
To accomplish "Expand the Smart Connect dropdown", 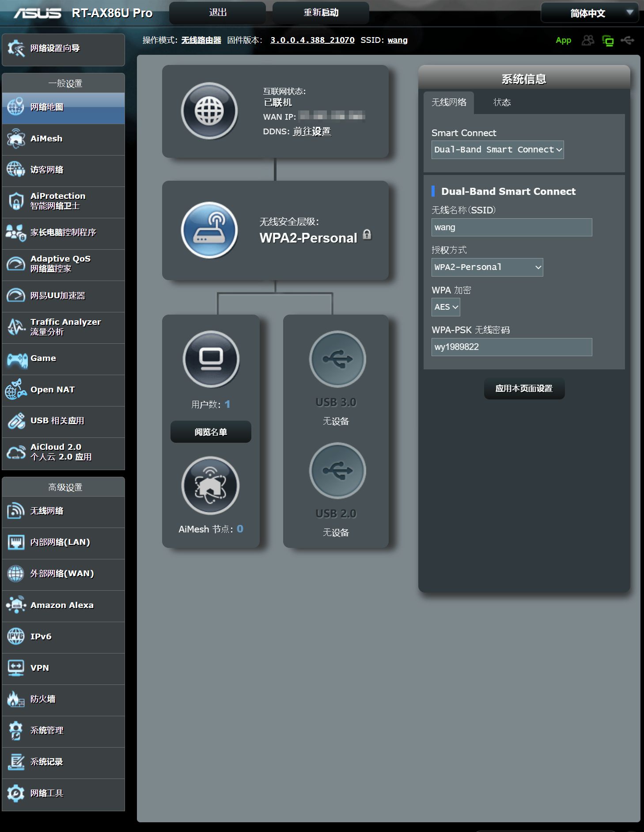I will pyautogui.click(x=497, y=150).
